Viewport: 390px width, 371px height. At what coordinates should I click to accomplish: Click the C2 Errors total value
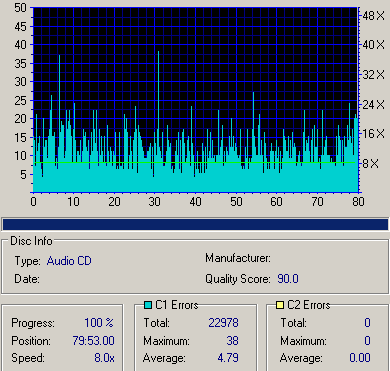pos(367,323)
